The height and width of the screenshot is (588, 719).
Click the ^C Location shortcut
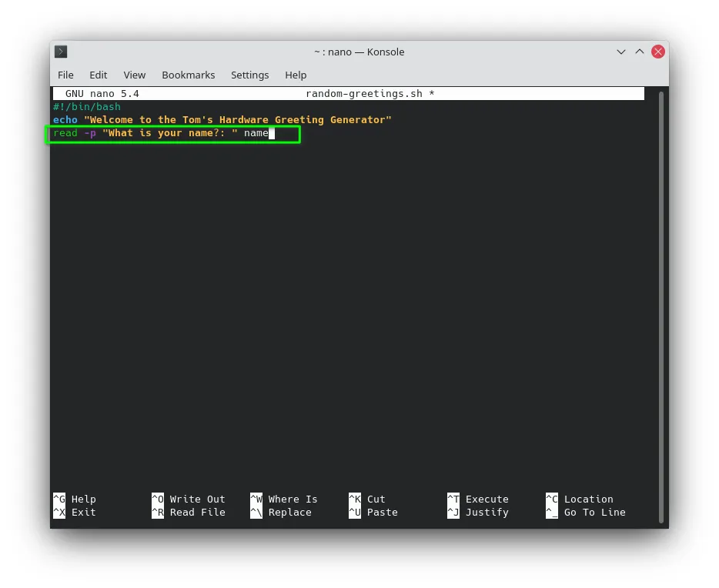[580, 499]
